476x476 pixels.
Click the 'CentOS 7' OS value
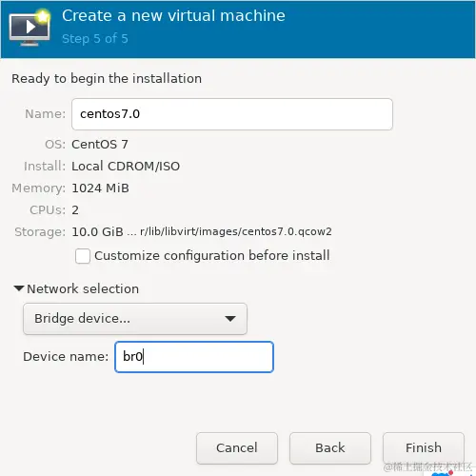100,145
